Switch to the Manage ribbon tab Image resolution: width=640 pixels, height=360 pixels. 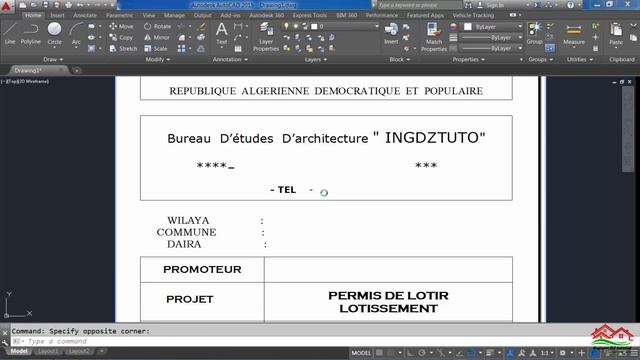pos(174,15)
